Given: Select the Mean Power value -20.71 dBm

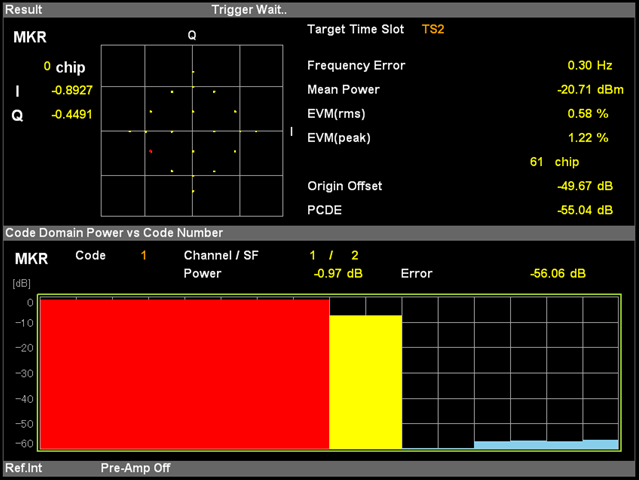Looking at the screenshot, I should (590, 89).
